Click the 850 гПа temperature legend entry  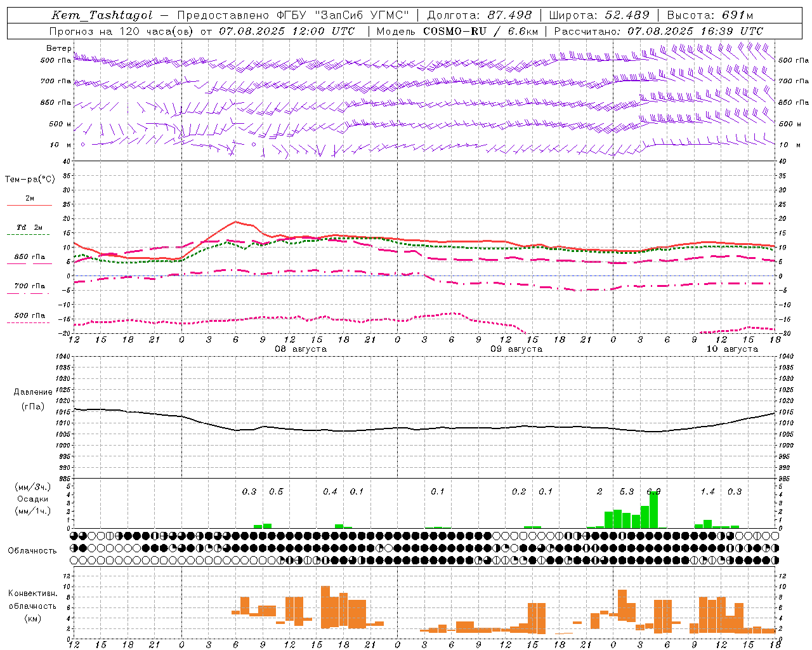[x=30, y=256]
